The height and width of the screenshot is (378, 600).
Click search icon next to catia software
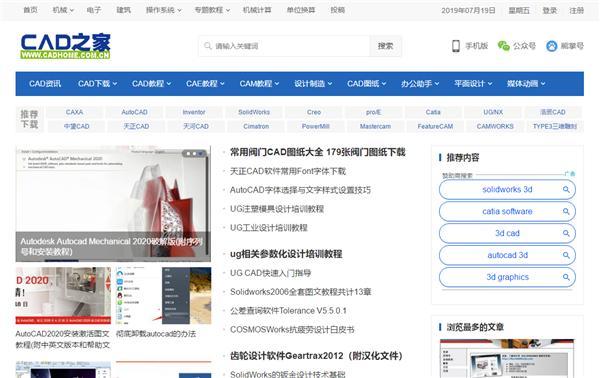(566, 211)
